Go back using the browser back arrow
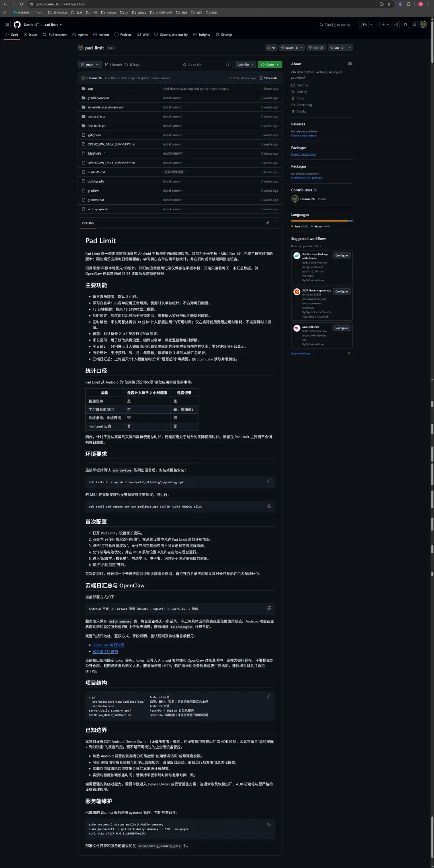This screenshot has width=434, height=868. [5, 4]
